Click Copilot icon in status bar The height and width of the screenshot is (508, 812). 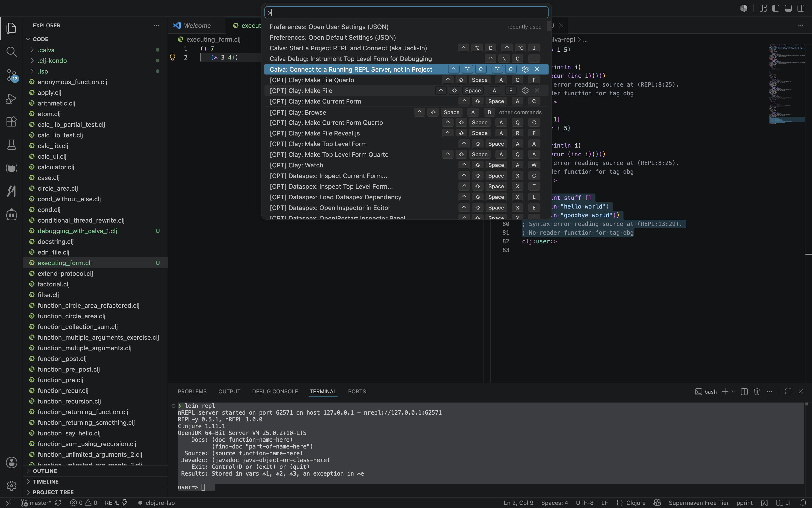coord(657,503)
